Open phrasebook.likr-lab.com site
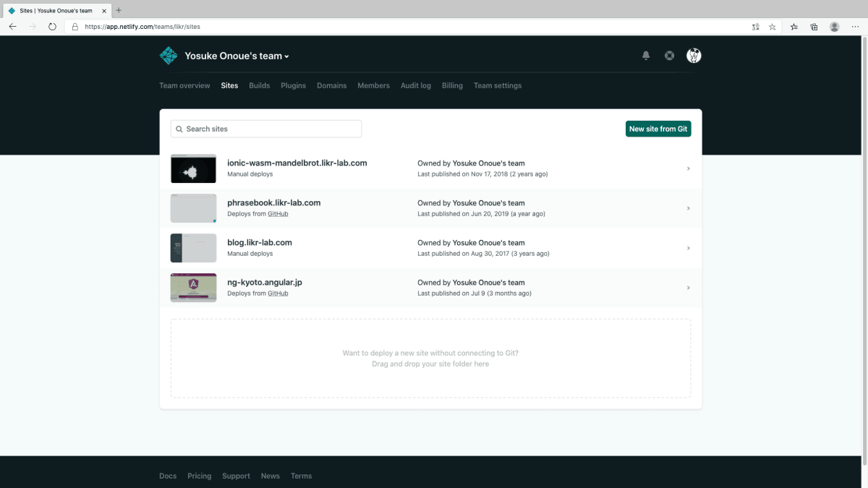Screen dimensions: 868x488 click(273, 202)
